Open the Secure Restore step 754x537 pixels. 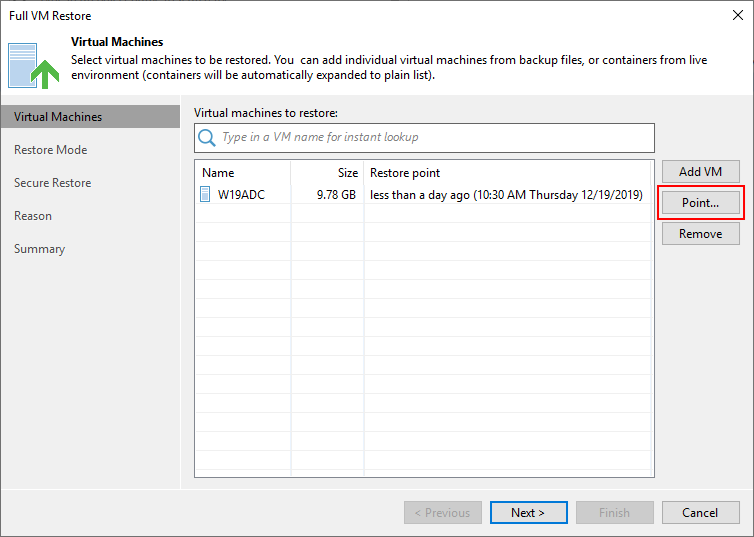pyautogui.click(x=53, y=183)
